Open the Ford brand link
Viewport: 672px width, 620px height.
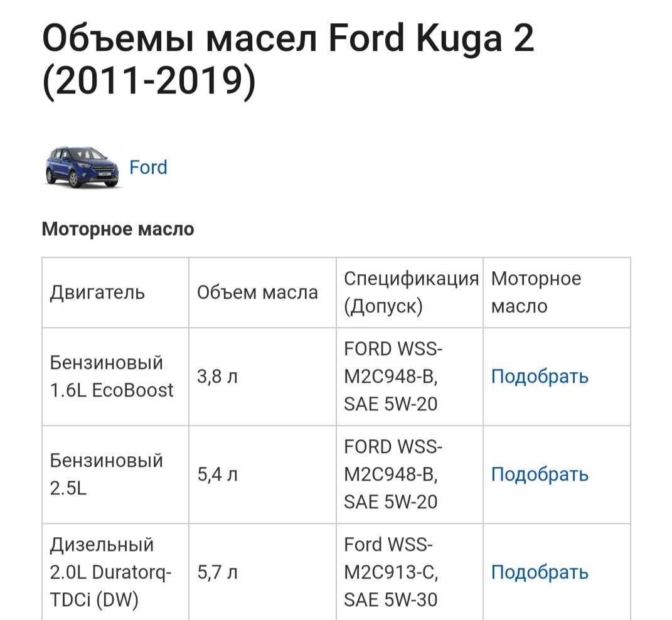[148, 168]
